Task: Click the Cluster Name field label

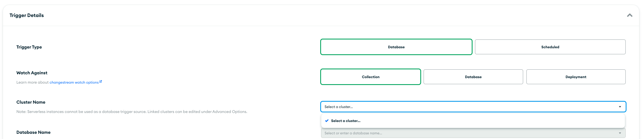Action: [x=31, y=102]
